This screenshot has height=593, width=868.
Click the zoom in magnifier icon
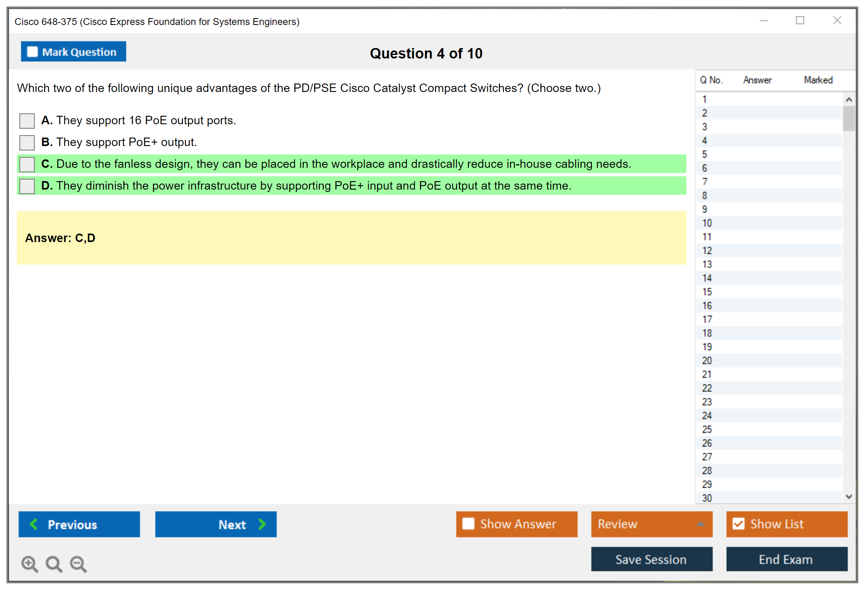pyautogui.click(x=29, y=564)
